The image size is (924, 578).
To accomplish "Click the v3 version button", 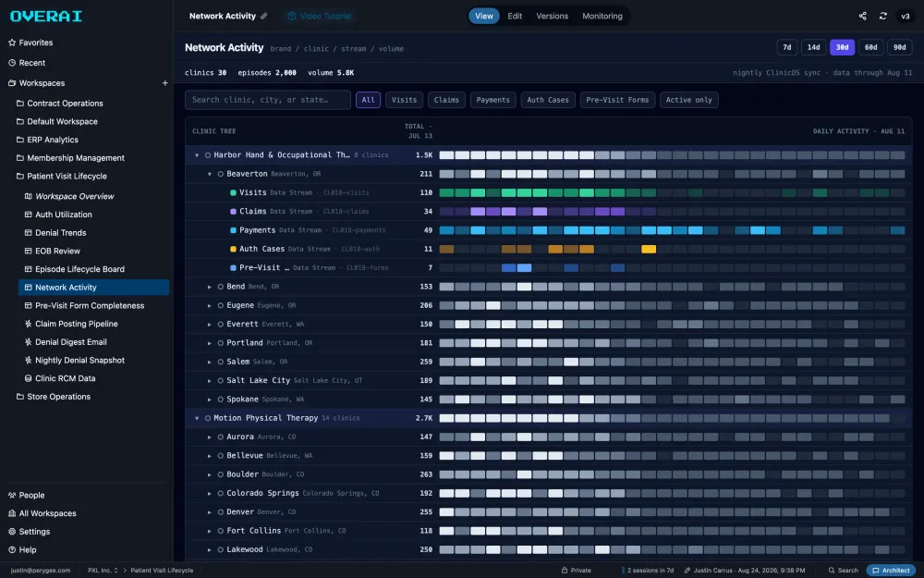I will coord(906,16).
